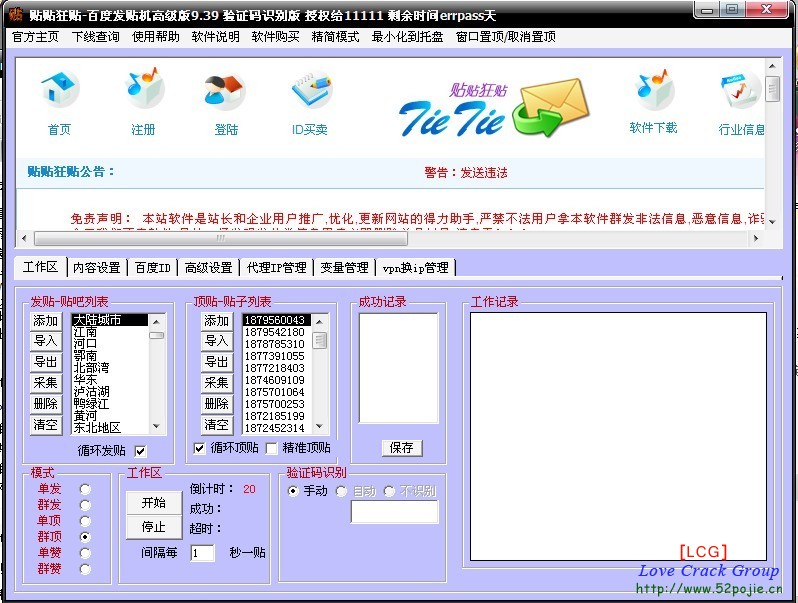Switch to 代理IP管理 tab
The width and height of the screenshot is (798, 603).
tap(277, 268)
